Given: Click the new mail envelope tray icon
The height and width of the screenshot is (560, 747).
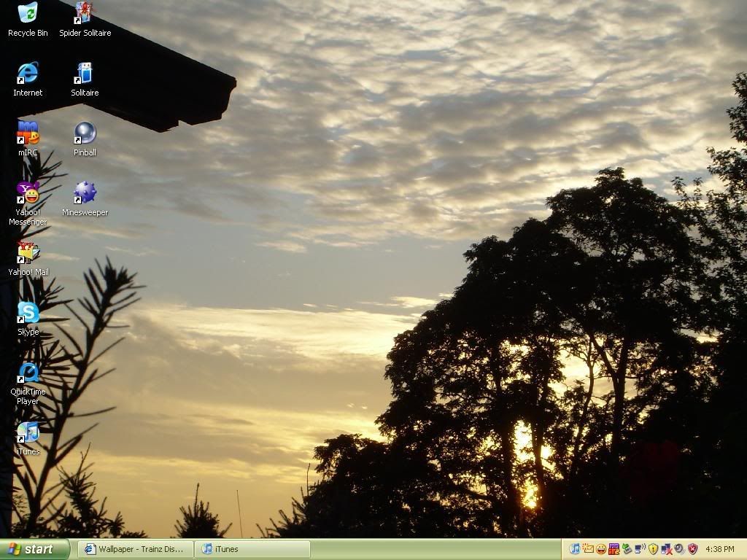Looking at the screenshot, I should click(589, 548).
